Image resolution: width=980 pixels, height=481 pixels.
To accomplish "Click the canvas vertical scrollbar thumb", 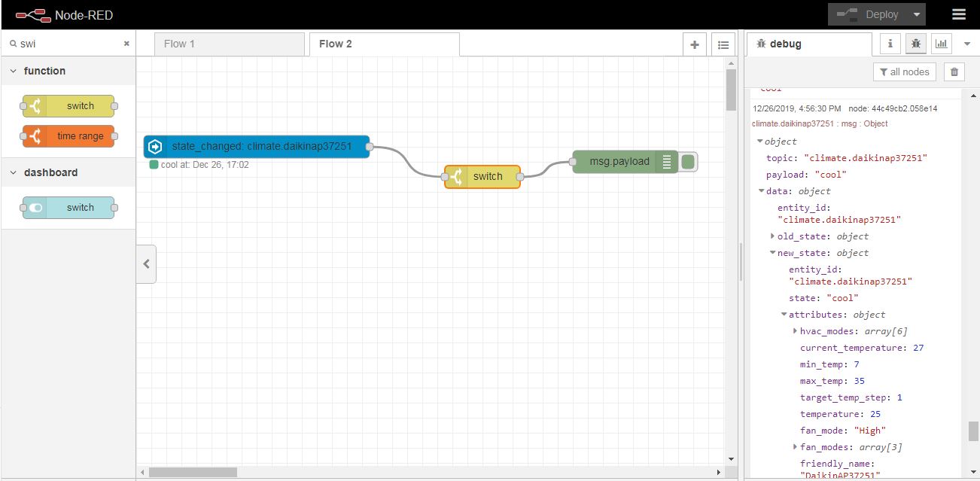I will [x=731, y=90].
